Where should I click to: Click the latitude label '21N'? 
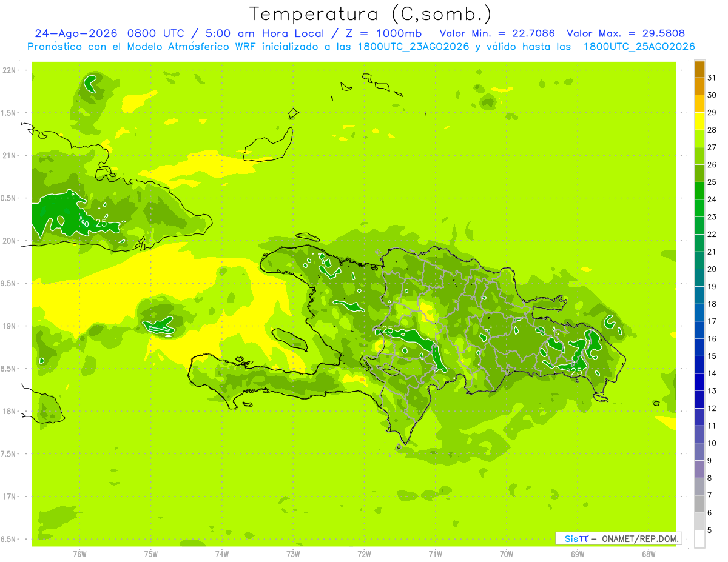[x=9, y=156]
